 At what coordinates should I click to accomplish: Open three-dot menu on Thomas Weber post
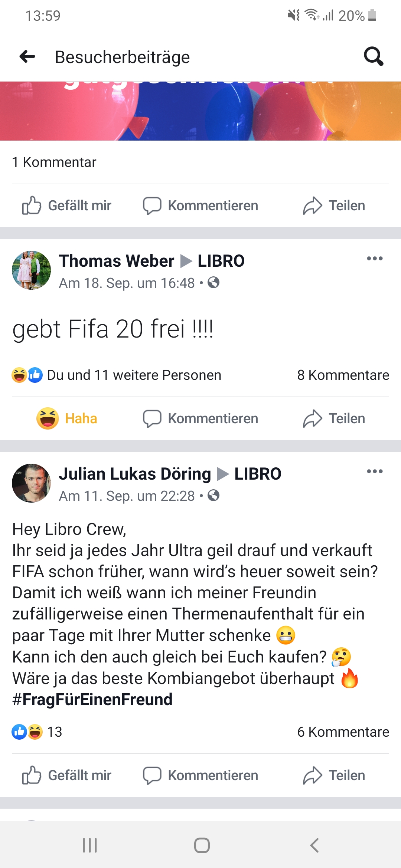(x=375, y=259)
